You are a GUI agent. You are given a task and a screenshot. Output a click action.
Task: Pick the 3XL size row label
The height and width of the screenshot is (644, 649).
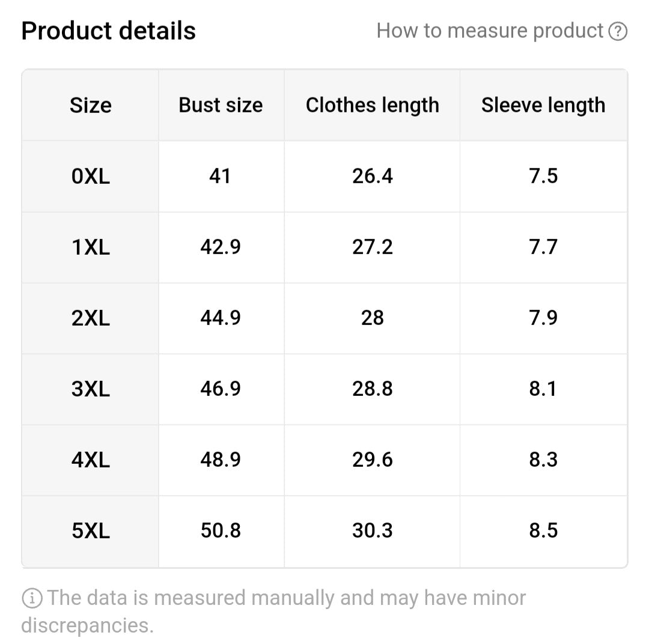[x=91, y=389]
